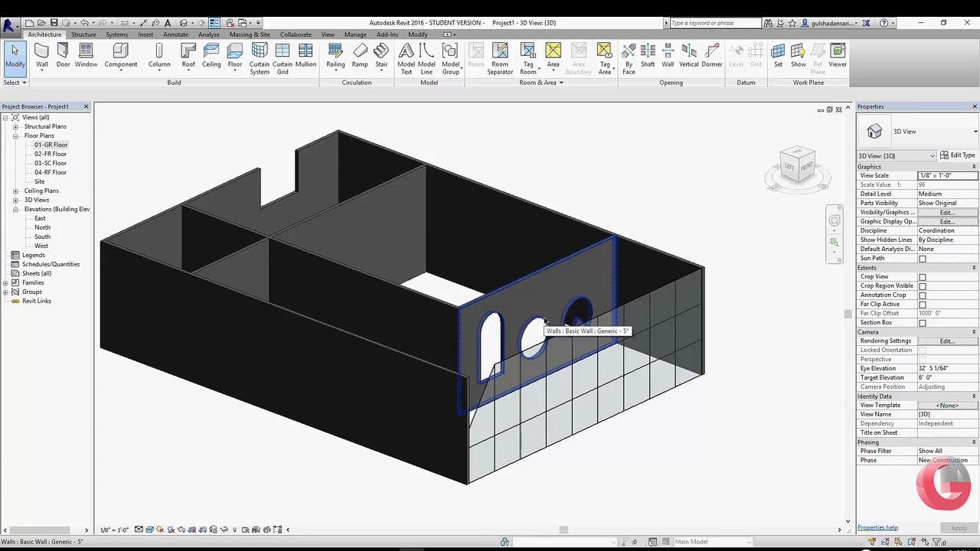Viewport: 980px width, 551px height.
Task: Edit the View Scale value field
Action: click(x=948, y=176)
